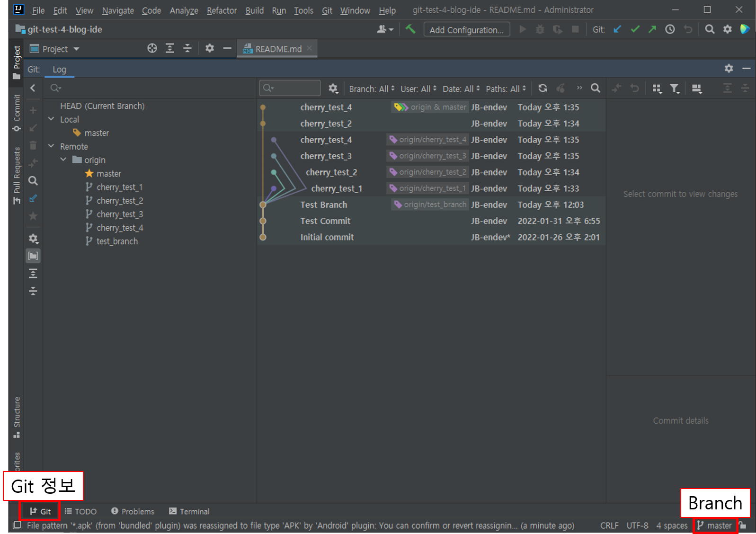Toggle show diff preview in details toolbar
The height and width of the screenshot is (534, 756).
tap(697, 89)
